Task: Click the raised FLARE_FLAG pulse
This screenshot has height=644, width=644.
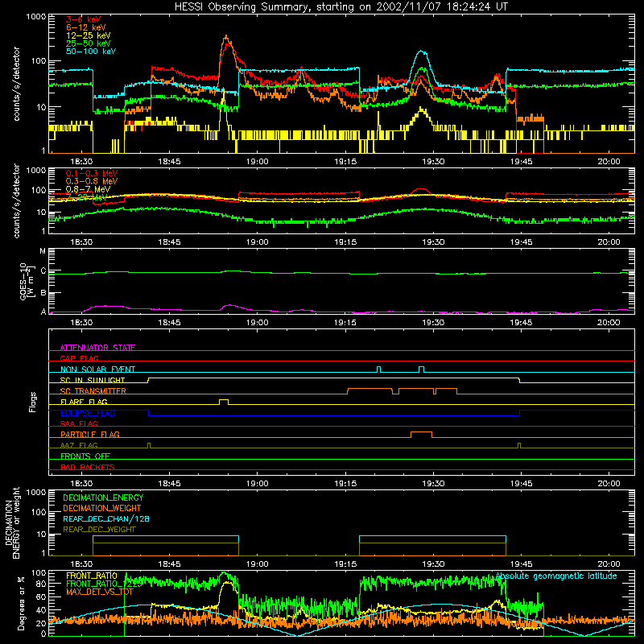Action: coord(224,402)
